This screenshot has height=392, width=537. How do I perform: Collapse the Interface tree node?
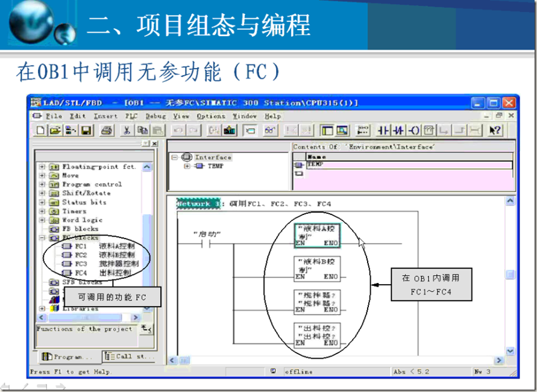coord(175,157)
